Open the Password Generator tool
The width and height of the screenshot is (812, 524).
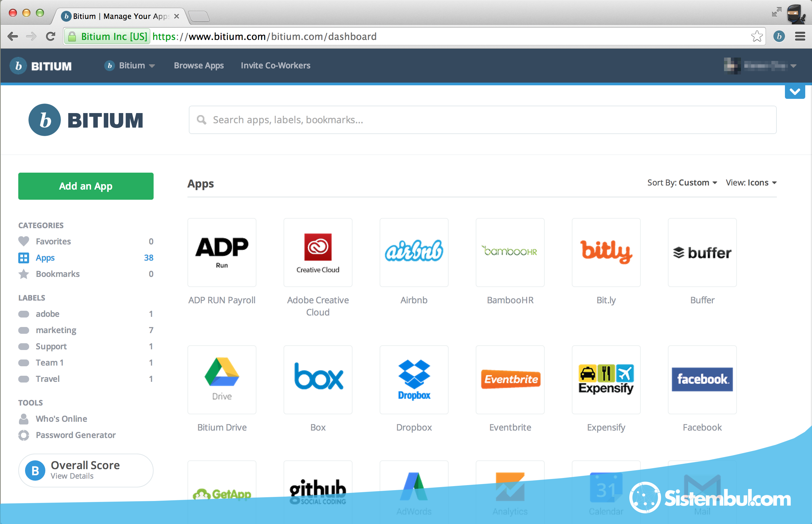[67, 435]
